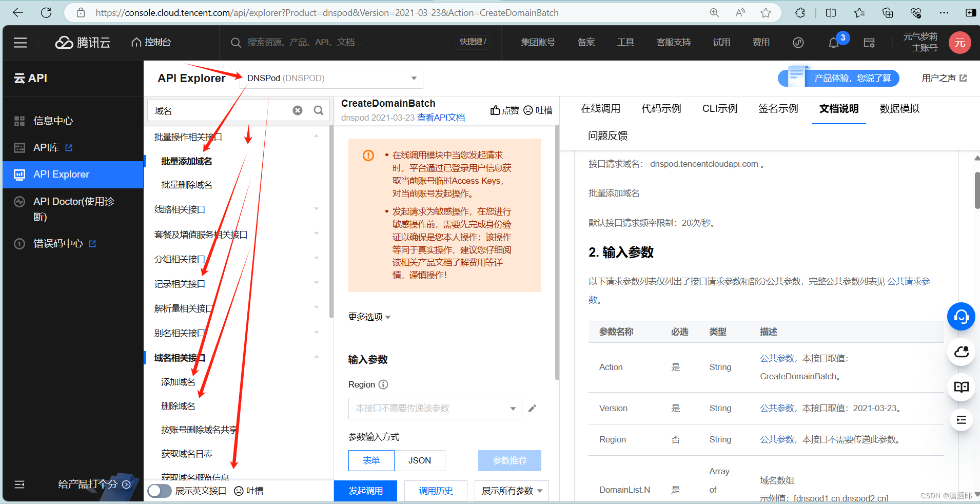Add this page to favorites star

pyautogui.click(x=766, y=13)
